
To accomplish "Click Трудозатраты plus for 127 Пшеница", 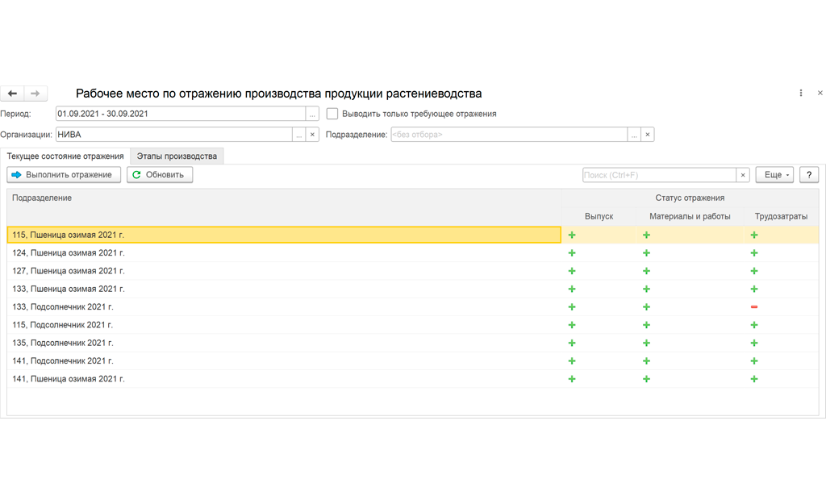I will (754, 271).
